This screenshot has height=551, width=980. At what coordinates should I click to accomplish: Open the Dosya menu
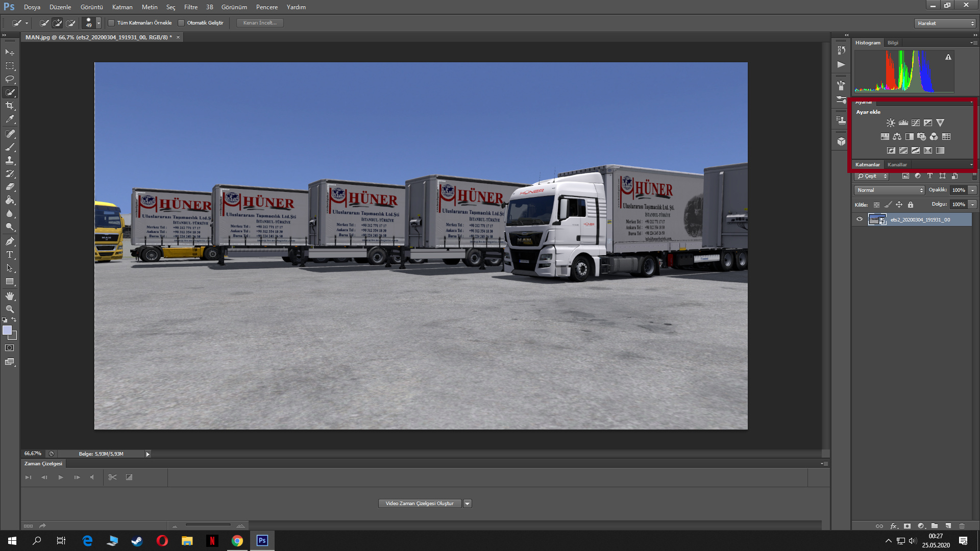click(32, 7)
